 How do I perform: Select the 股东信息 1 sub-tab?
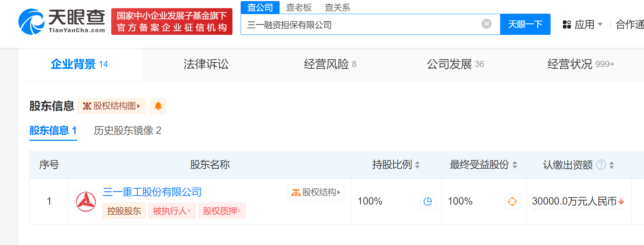(53, 130)
